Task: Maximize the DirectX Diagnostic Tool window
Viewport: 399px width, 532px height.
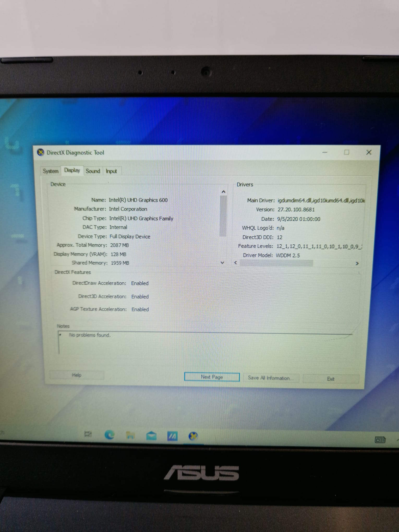Action: (347, 152)
